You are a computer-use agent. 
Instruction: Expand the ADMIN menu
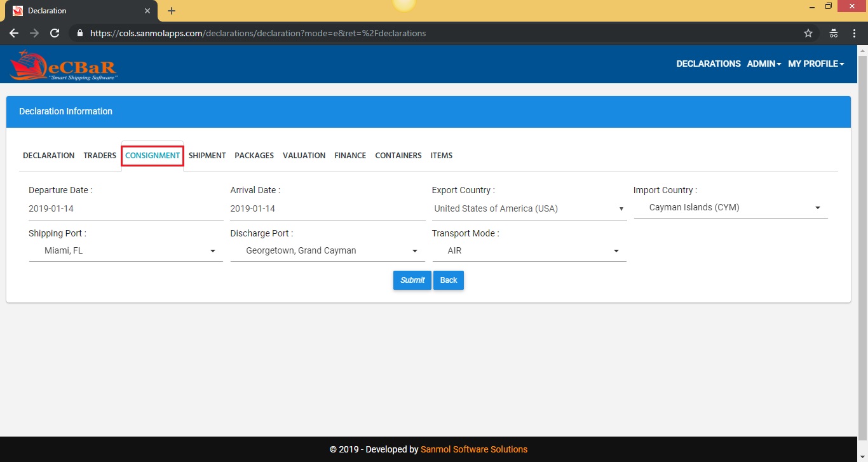click(x=764, y=64)
